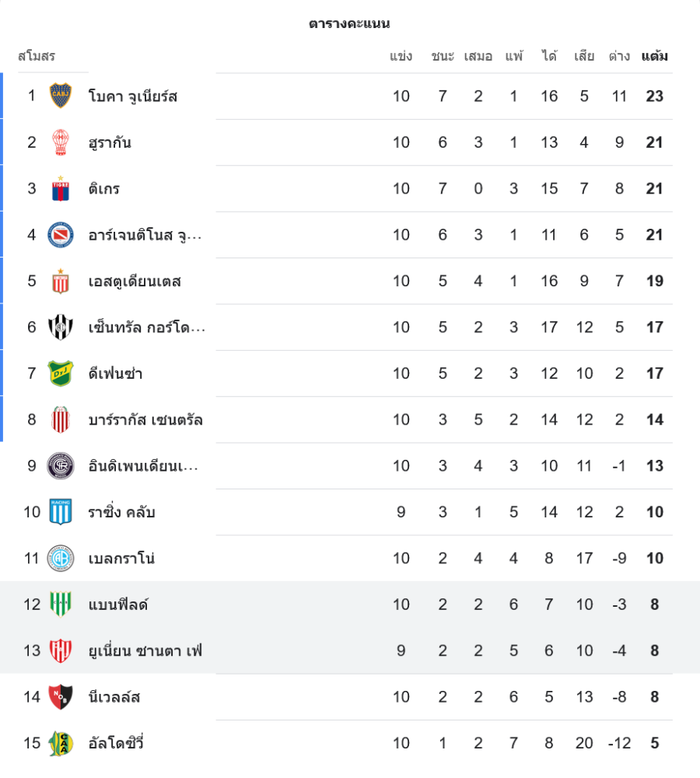Click the ต่าง goal difference header

[619, 57]
